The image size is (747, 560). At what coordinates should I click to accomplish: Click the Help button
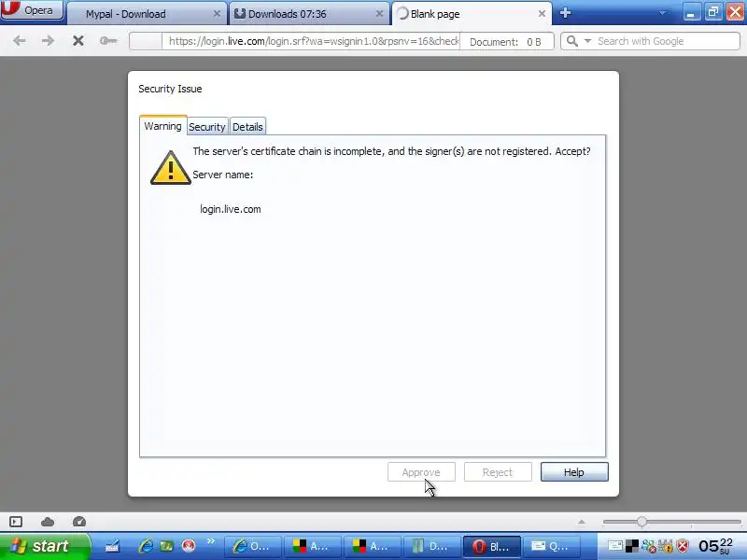click(x=574, y=472)
